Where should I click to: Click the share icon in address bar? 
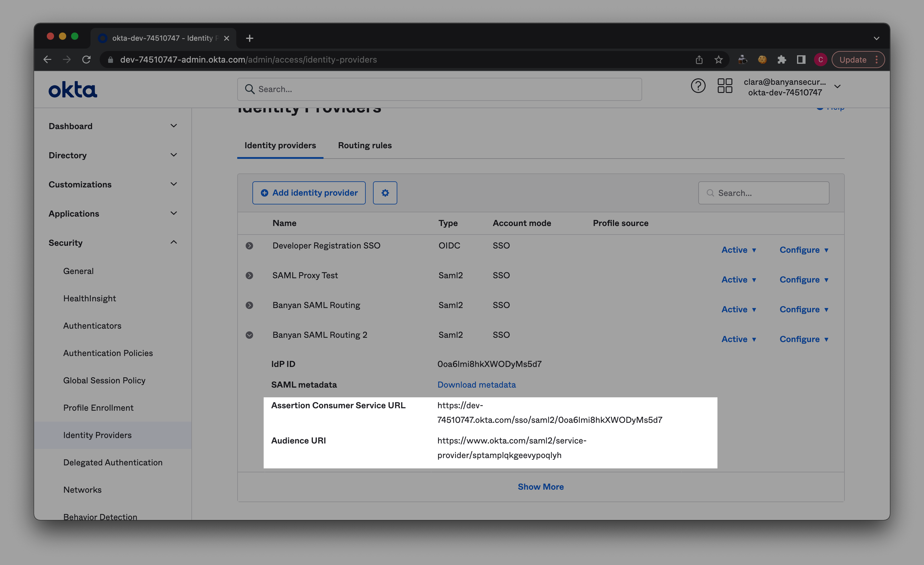coord(699,60)
